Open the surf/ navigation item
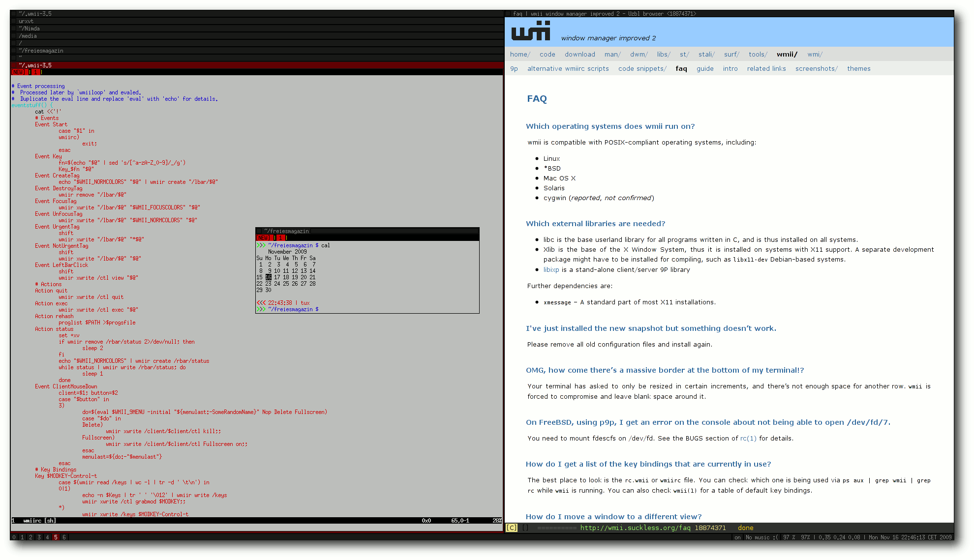Image resolution: width=974 pixels, height=560 pixels. tap(731, 55)
